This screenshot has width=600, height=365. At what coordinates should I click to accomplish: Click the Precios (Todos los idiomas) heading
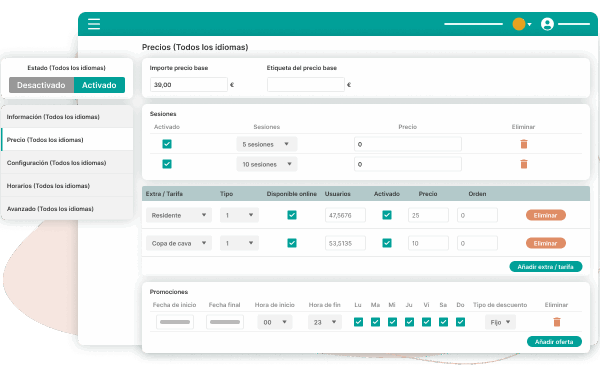tap(195, 47)
